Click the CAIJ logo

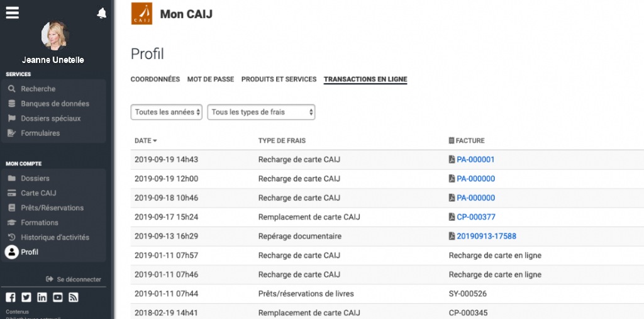142,14
